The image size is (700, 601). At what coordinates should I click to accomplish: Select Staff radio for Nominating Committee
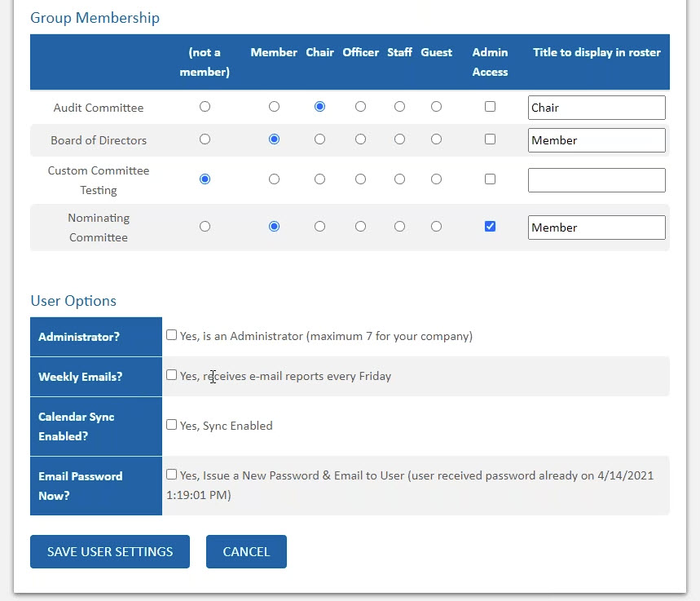coord(399,227)
